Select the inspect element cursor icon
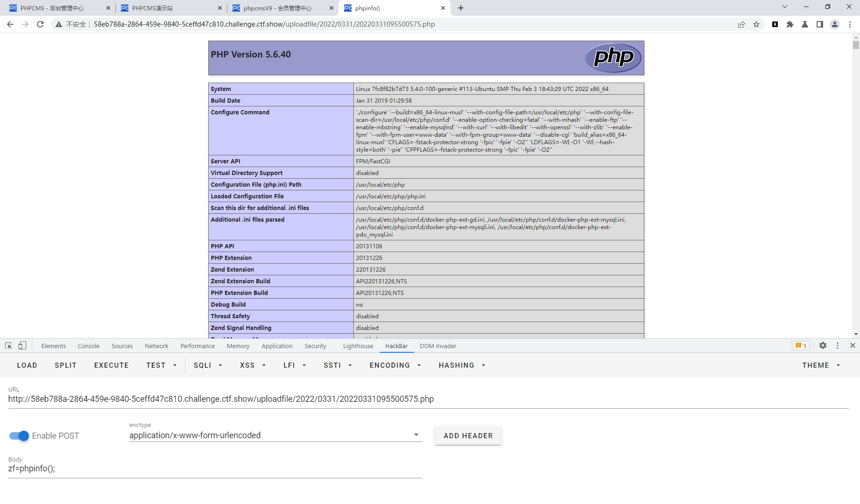The height and width of the screenshot is (504, 860). click(x=8, y=345)
